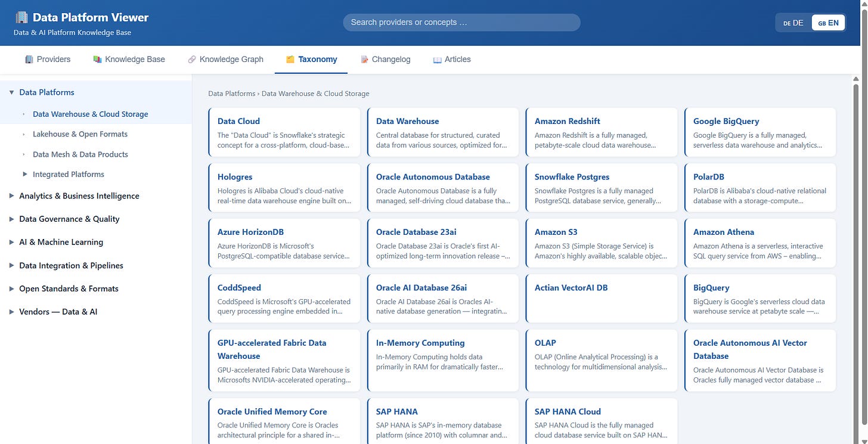This screenshot has width=868, height=444.
Task: Open the Data Warehouse card
Action: click(x=443, y=132)
